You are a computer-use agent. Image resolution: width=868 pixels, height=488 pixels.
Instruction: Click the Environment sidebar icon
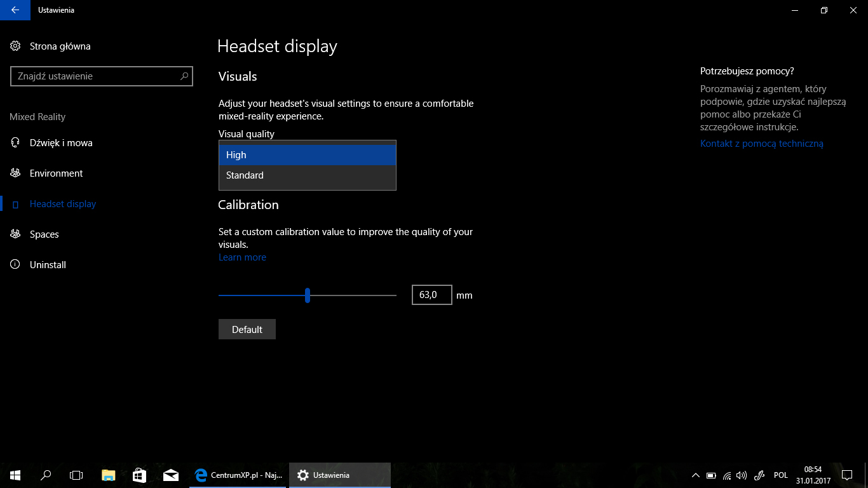(15, 173)
